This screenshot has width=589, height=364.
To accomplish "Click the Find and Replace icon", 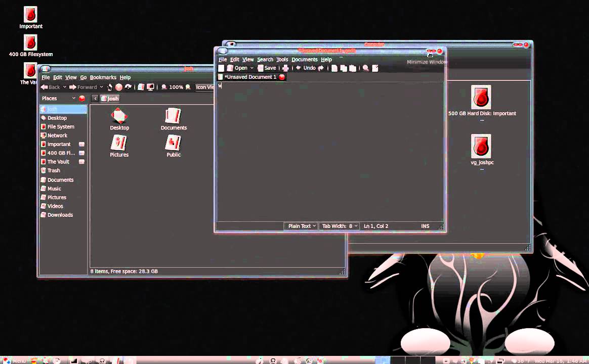I will coord(375,68).
